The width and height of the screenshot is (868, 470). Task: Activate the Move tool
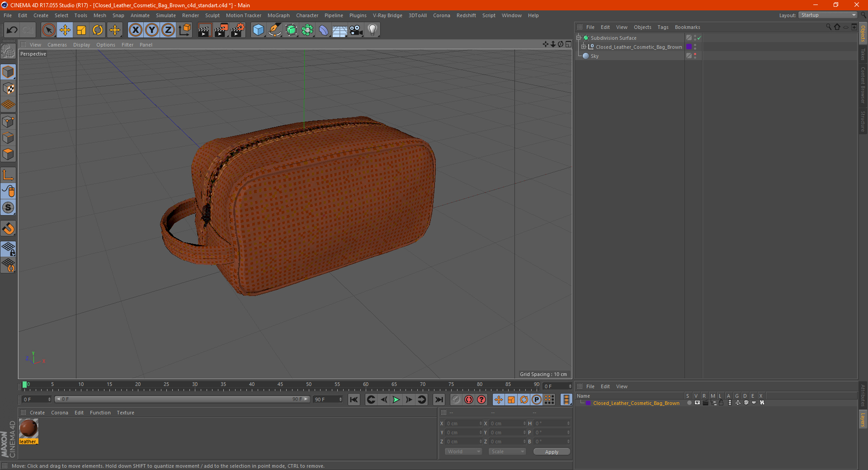tap(65, 30)
